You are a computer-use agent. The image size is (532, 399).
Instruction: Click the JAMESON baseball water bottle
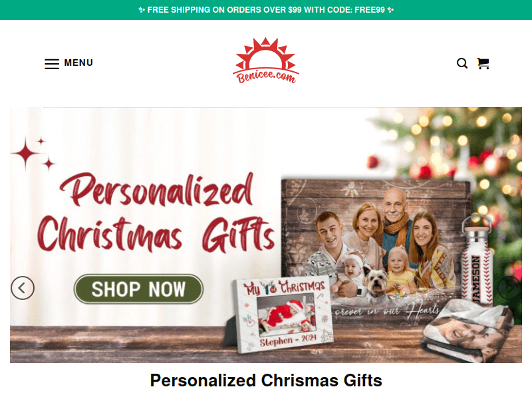[477, 261]
